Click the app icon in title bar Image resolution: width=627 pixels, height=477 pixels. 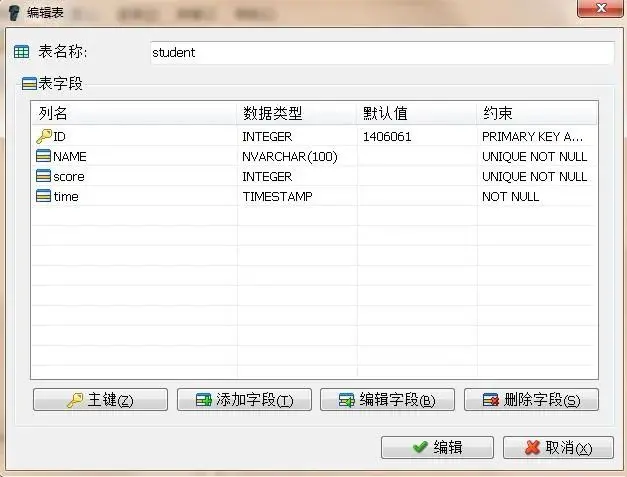click(x=14, y=12)
